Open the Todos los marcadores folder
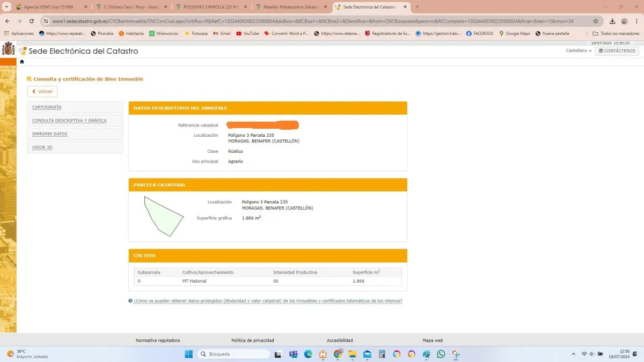Screen dimensions: 644x362 [x=615, y=33]
